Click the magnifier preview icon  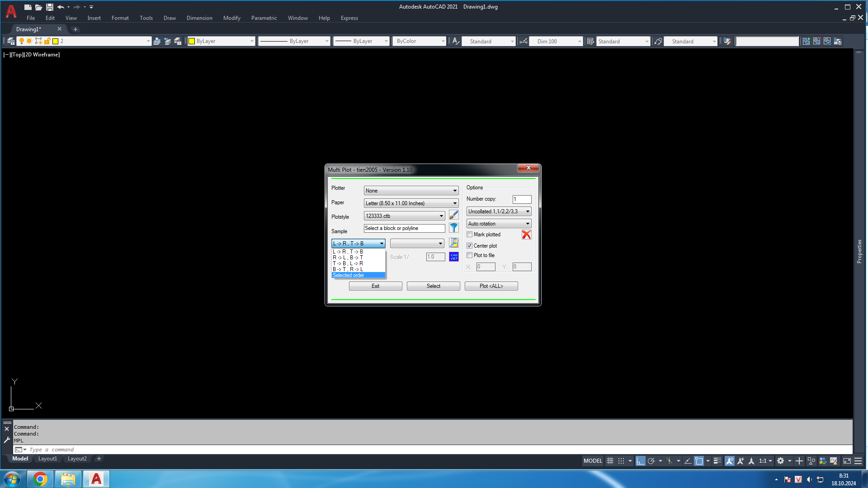point(454,243)
